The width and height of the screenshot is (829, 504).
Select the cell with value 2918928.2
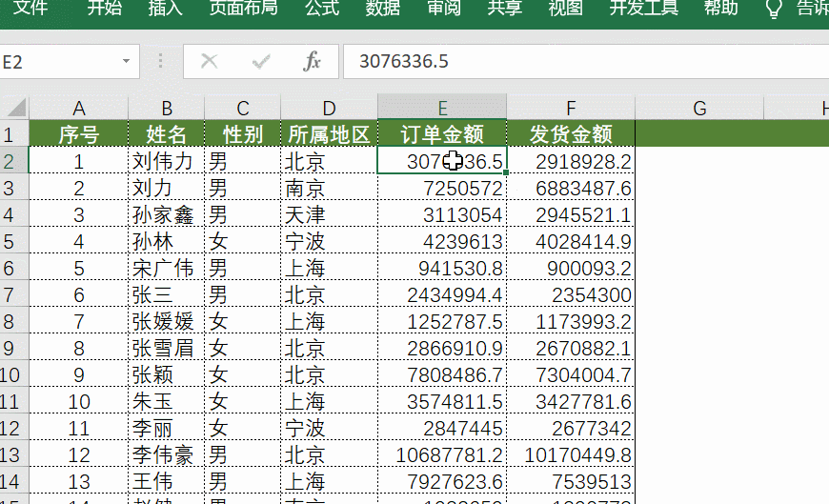(571, 161)
